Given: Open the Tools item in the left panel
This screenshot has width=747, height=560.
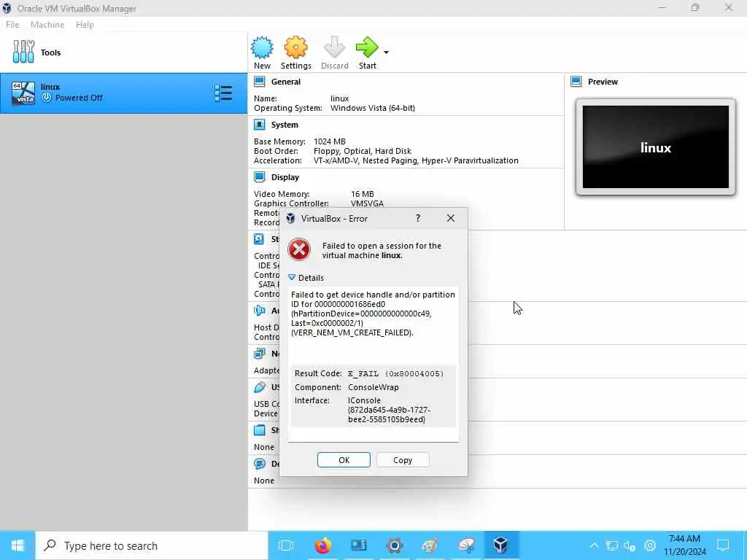Looking at the screenshot, I should (123, 52).
